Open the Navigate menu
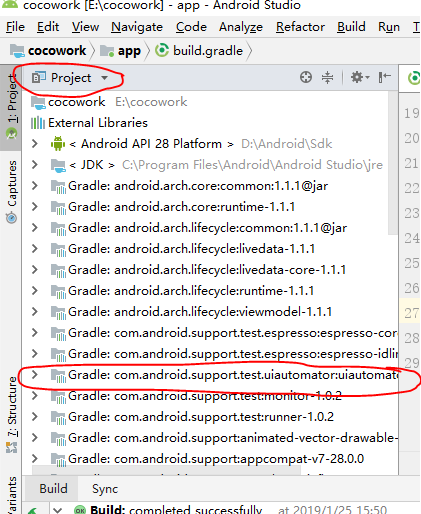Image resolution: width=421 pixels, height=514 pixels. point(137,27)
